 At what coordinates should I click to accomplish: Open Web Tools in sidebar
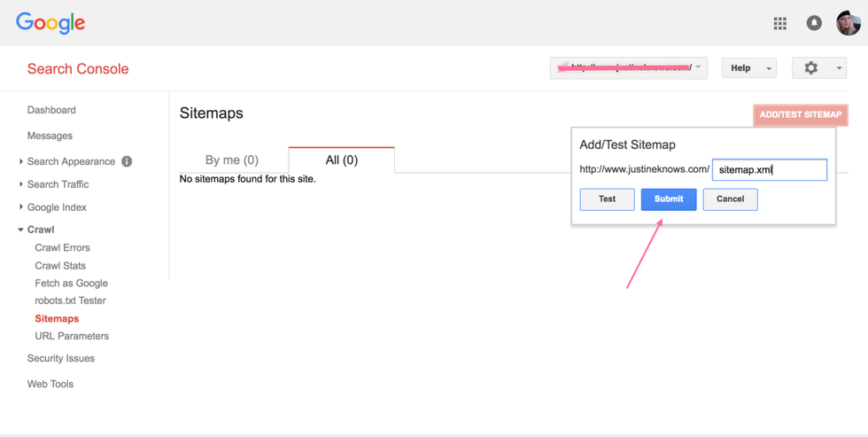(50, 384)
